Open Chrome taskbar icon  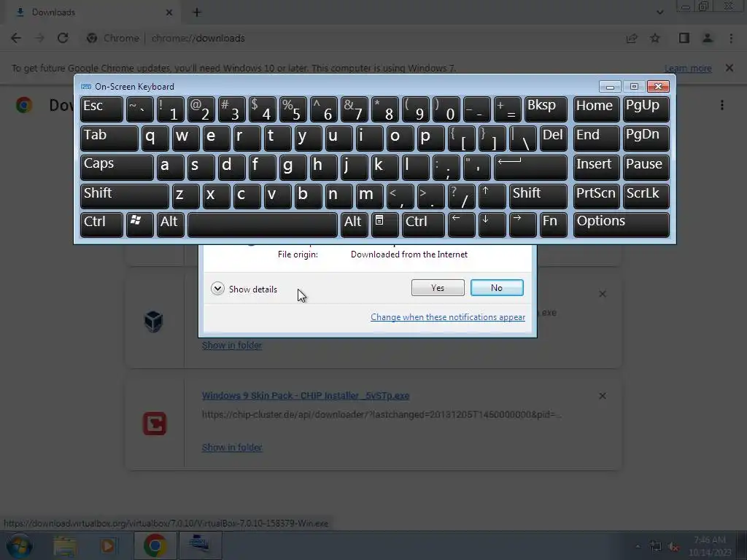(x=155, y=545)
